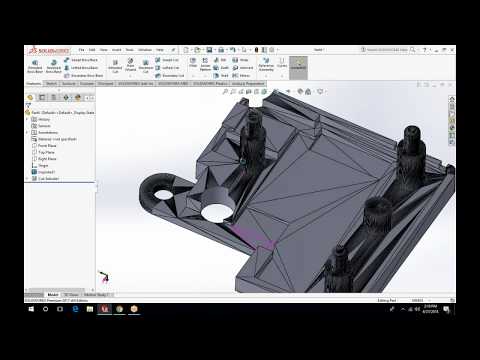Click the taskbar clock

430,309
